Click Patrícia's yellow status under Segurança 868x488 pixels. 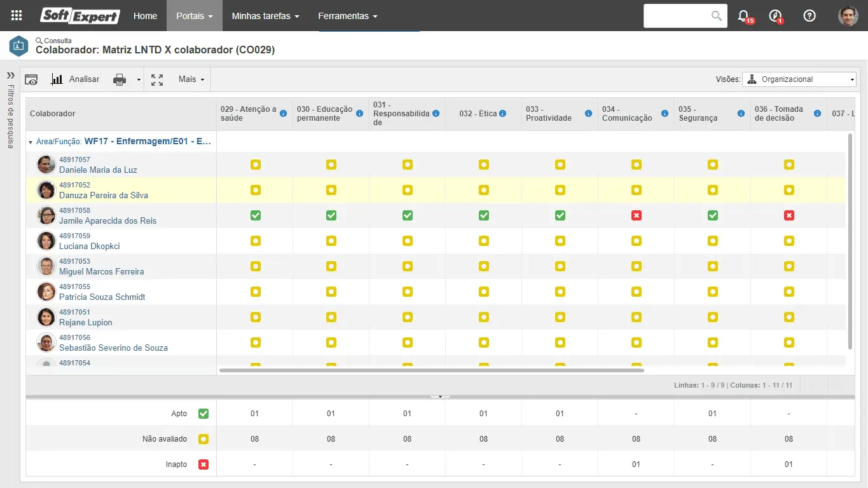[713, 292]
